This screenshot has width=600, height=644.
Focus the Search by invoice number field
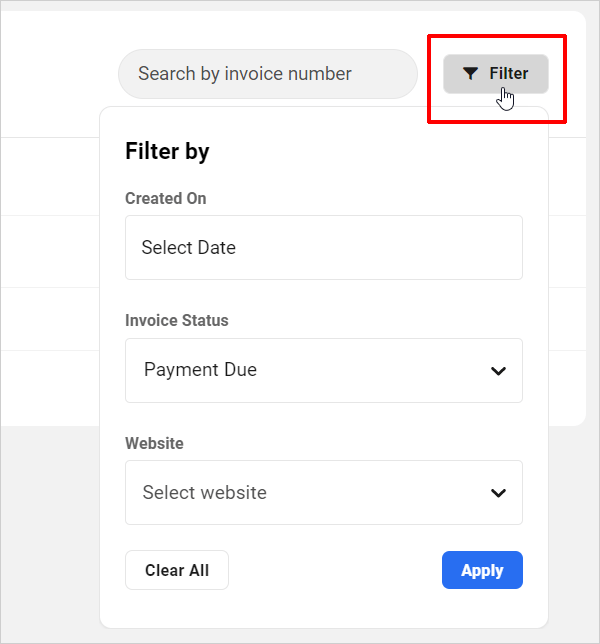click(268, 74)
